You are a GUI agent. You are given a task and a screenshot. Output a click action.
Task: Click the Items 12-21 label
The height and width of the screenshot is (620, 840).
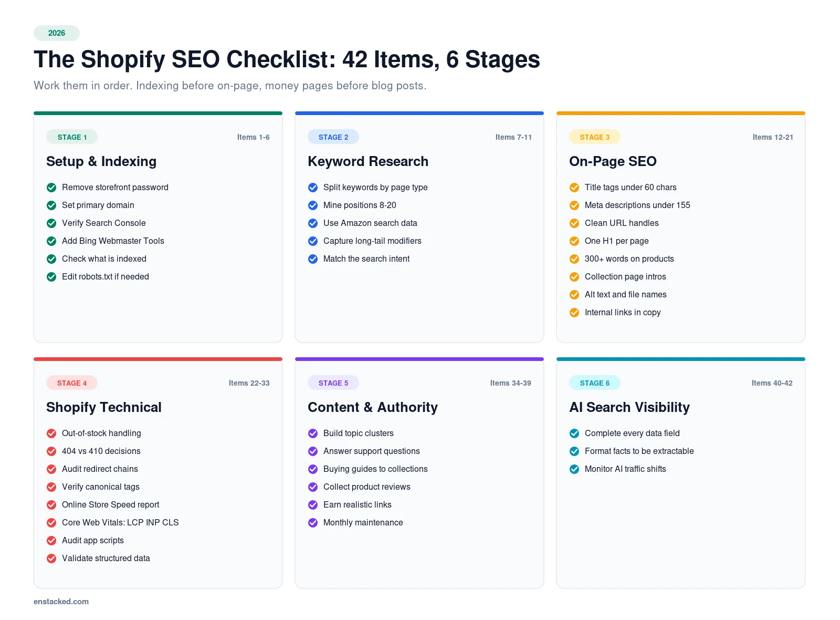pyautogui.click(x=773, y=137)
